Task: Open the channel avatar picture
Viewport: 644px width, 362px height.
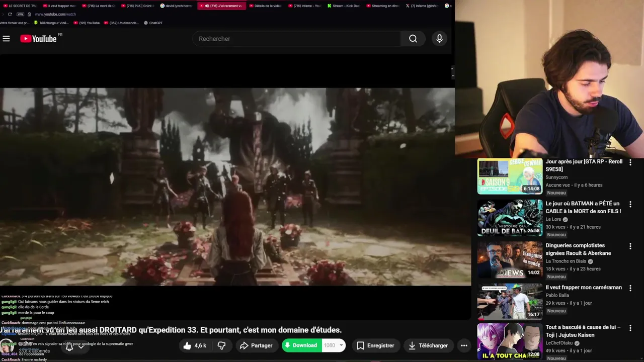Action: [x=7, y=346]
